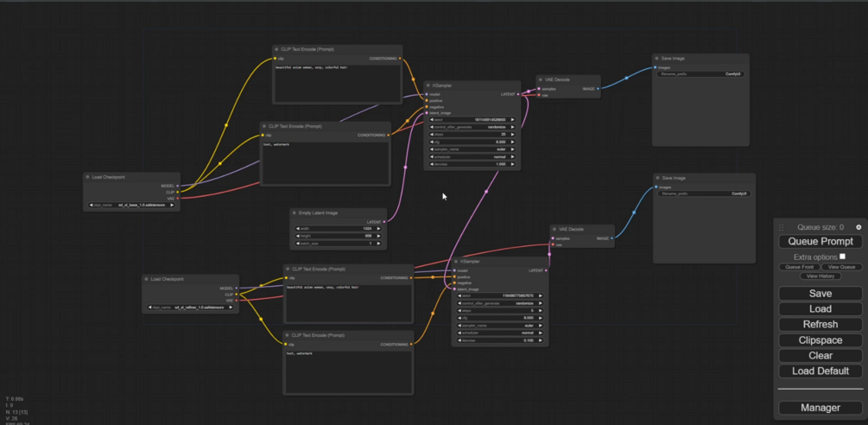The width and height of the screenshot is (868, 425).
Task: Open View History
Action: point(820,276)
